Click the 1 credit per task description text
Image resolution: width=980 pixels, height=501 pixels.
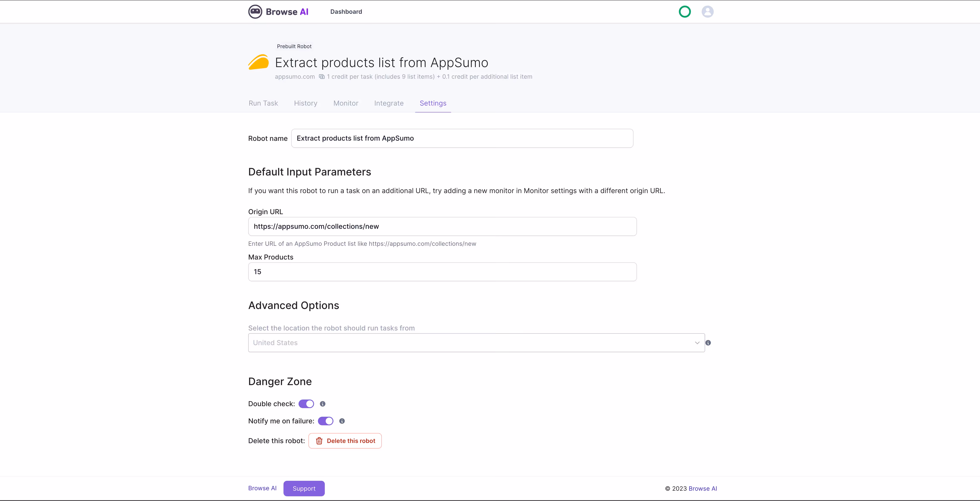point(430,77)
